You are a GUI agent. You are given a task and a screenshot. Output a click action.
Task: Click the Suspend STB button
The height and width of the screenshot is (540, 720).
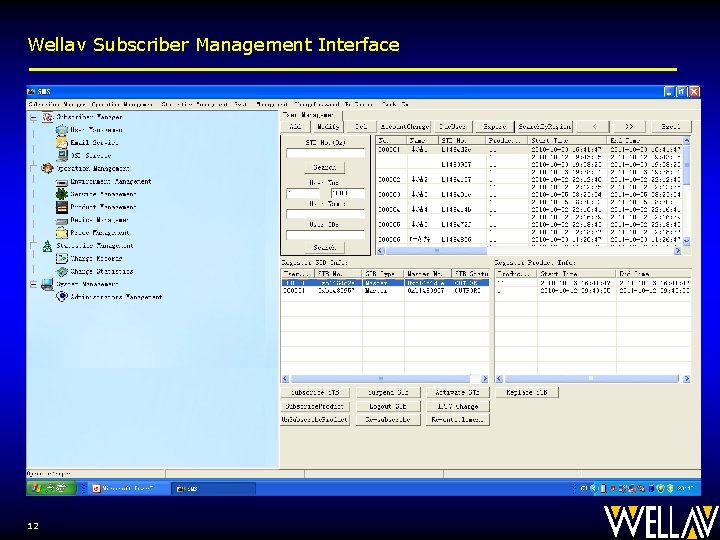[x=388, y=393]
